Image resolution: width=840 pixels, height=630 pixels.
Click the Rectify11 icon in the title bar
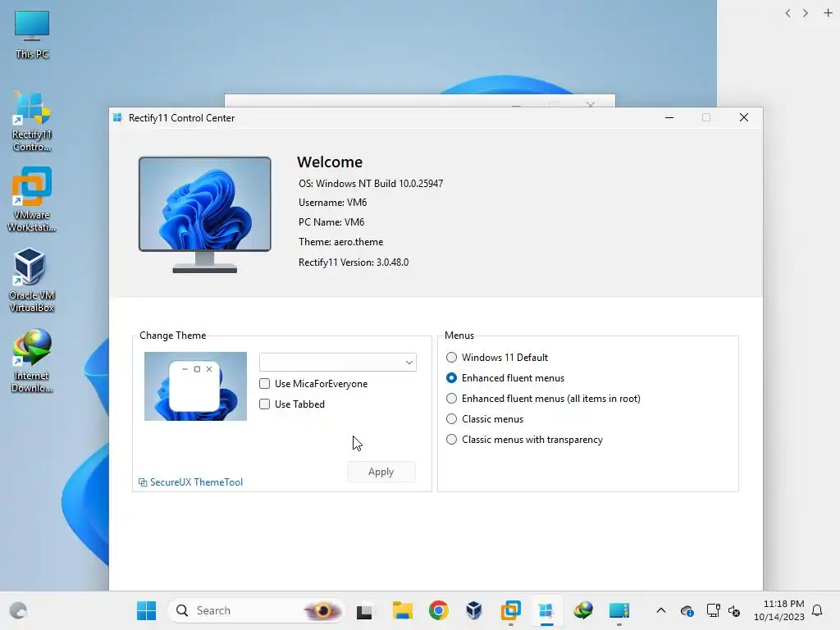(x=117, y=118)
